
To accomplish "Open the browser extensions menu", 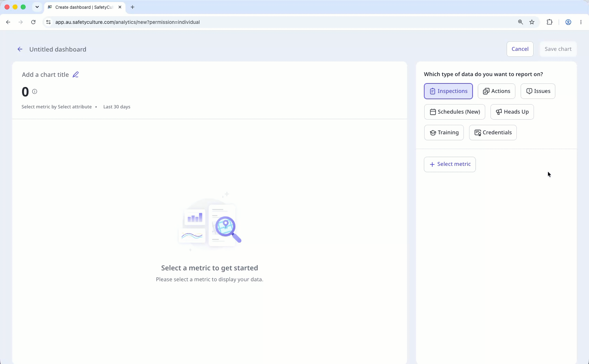I will point(549,22).
